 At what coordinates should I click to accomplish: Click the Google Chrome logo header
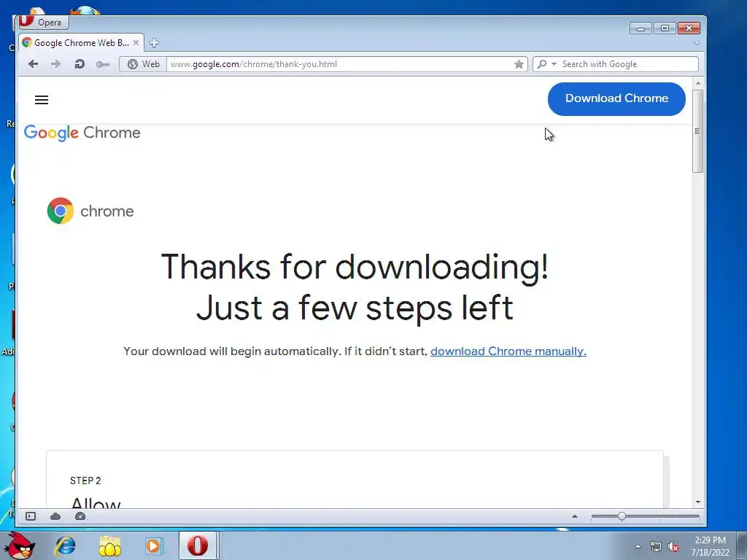click(x=82, y=133)
